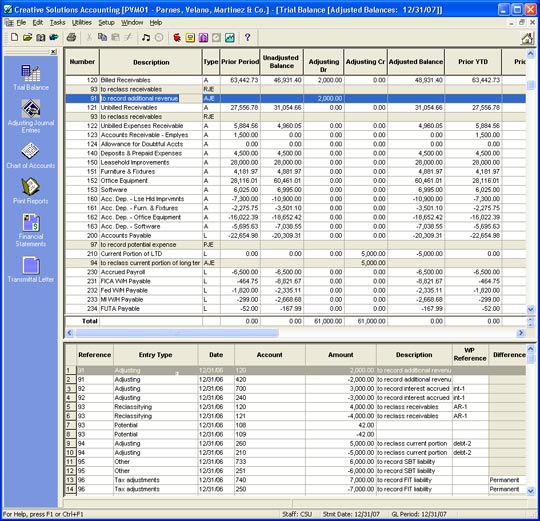Click the Reclassifying entry type for account 121
Screen dimensions: 540x521
[156, 416]
